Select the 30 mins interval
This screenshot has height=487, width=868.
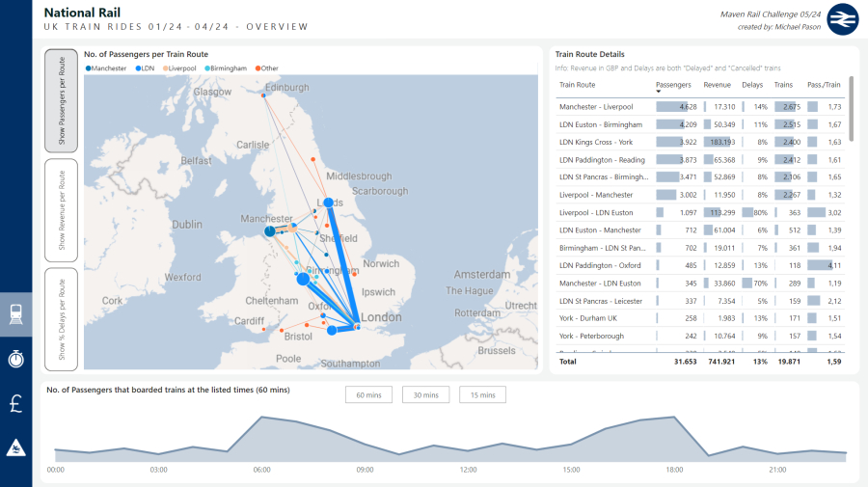point(424,394)
